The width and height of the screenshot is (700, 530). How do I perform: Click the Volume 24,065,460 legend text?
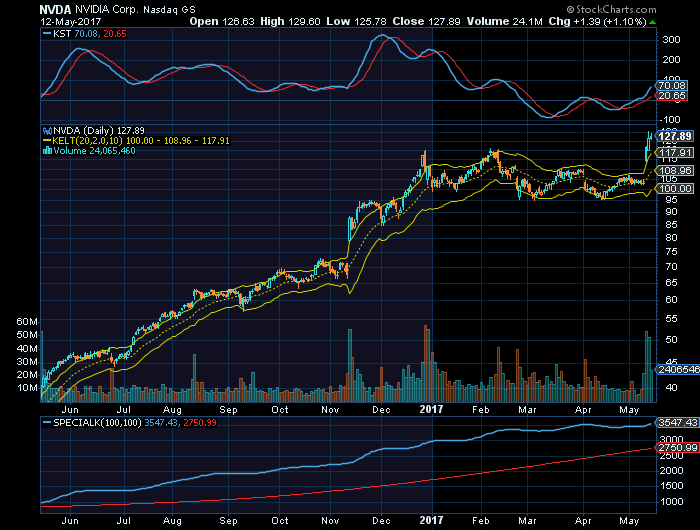tap(94, 150)
